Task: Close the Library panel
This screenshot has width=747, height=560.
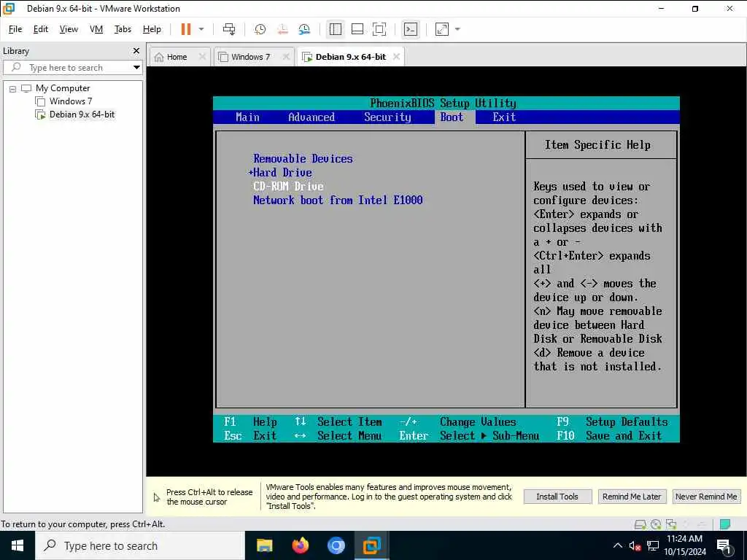Action: click(136, 50)
